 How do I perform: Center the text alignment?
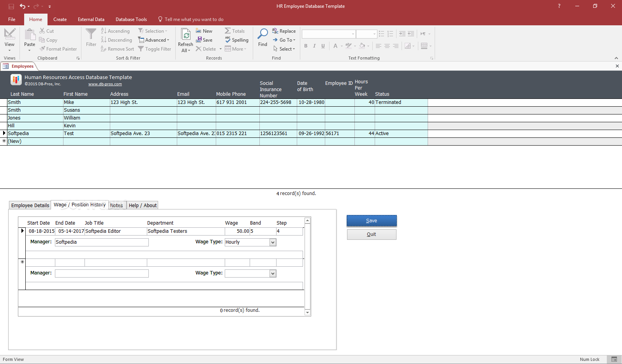tap(387, 46)
